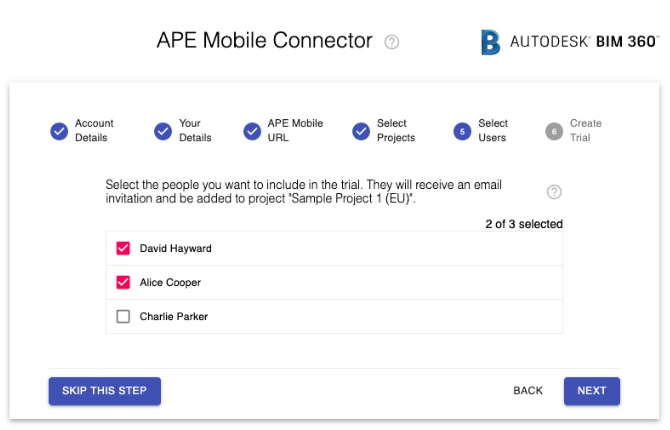Click the step 5 Select Users circle icon
Viewport: 670px width, 430px height.
coord(462,131)
